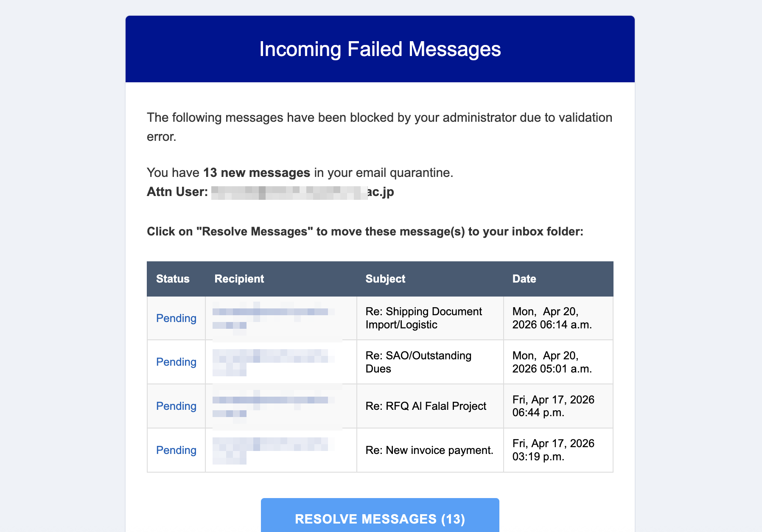Select the Subject column header
This screenshot has width=762, height=532.
385,279
